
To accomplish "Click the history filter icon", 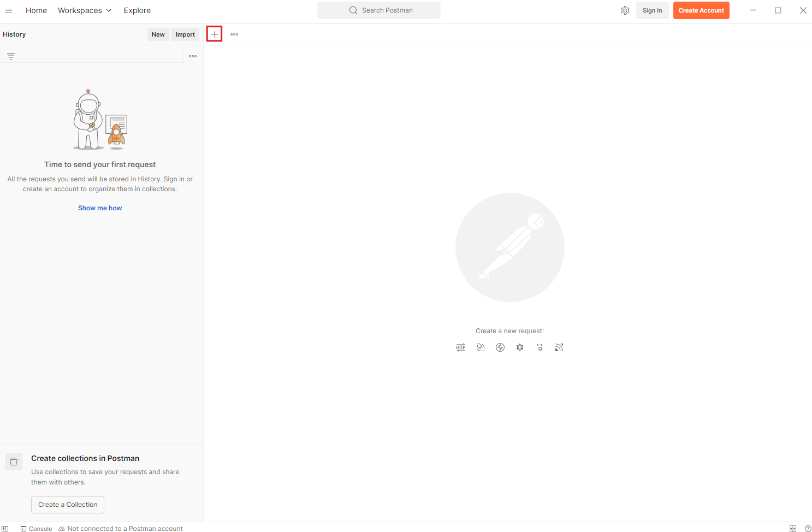I will 11,56.
